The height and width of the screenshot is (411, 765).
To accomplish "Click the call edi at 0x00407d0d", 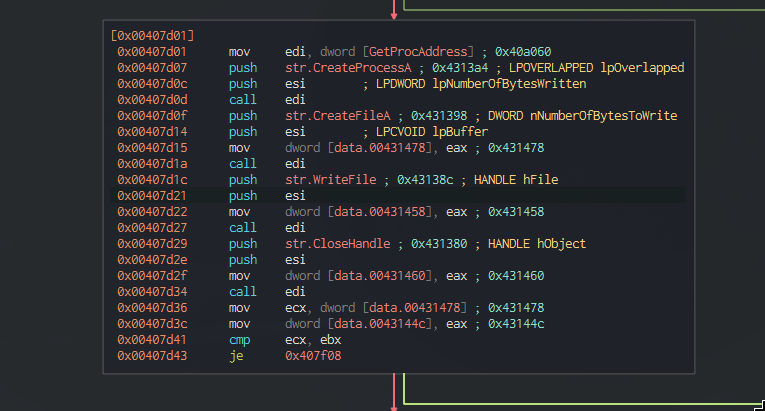I will point(267,100).
